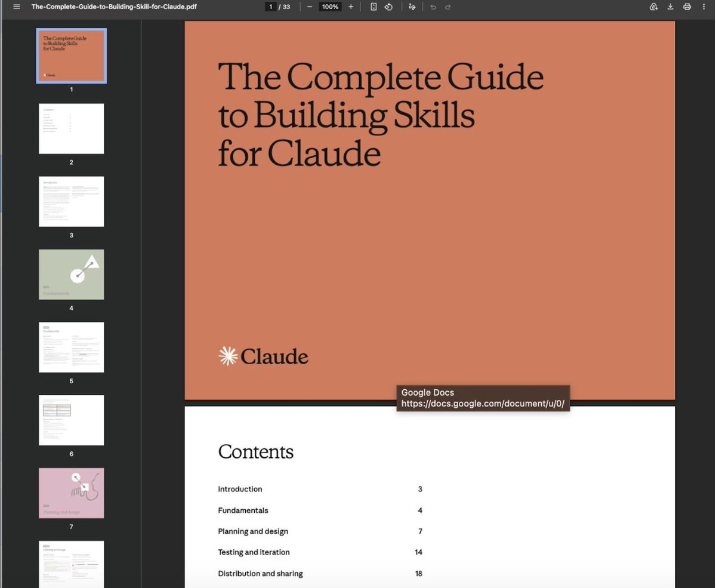The height and width of the screenshot is (588, 716).
Task: Go to Introduction in contents
Action: pyautogui.click(x=240, y=489)
